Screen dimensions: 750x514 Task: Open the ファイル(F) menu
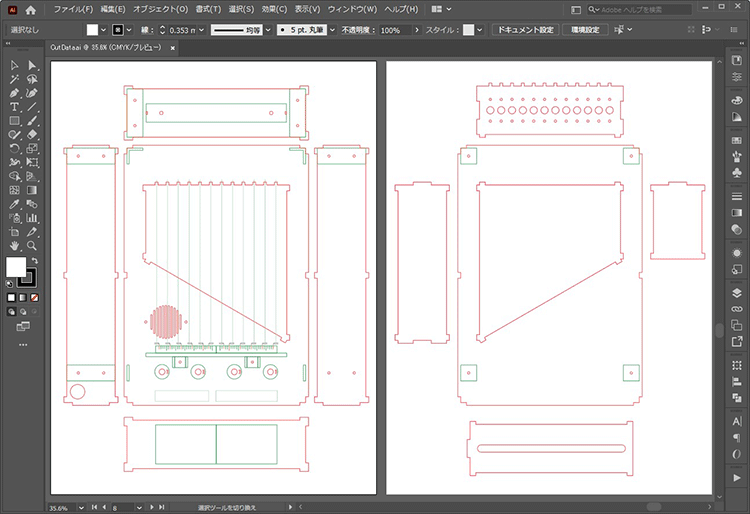(73, 9)
